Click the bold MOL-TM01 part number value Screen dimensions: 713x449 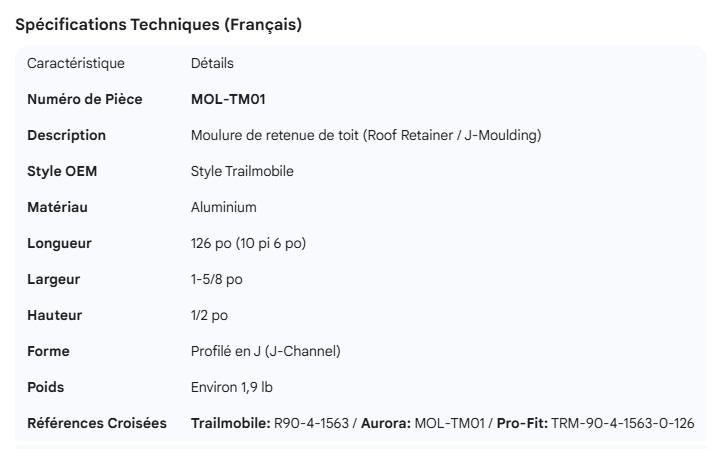228,99
